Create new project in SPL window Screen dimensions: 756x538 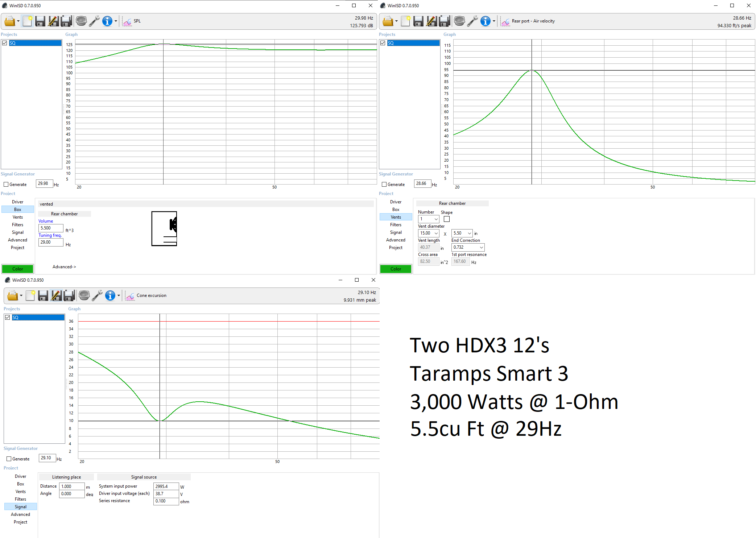(x=28, y=21)
